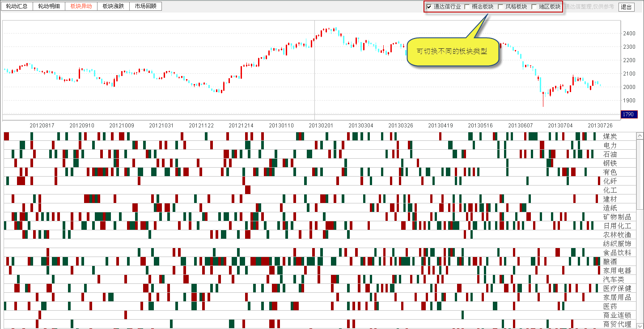The width and height of the screenshot is (644, 329).
Task: Tick the 风格板块 checkbox
Action: [501, 7]
